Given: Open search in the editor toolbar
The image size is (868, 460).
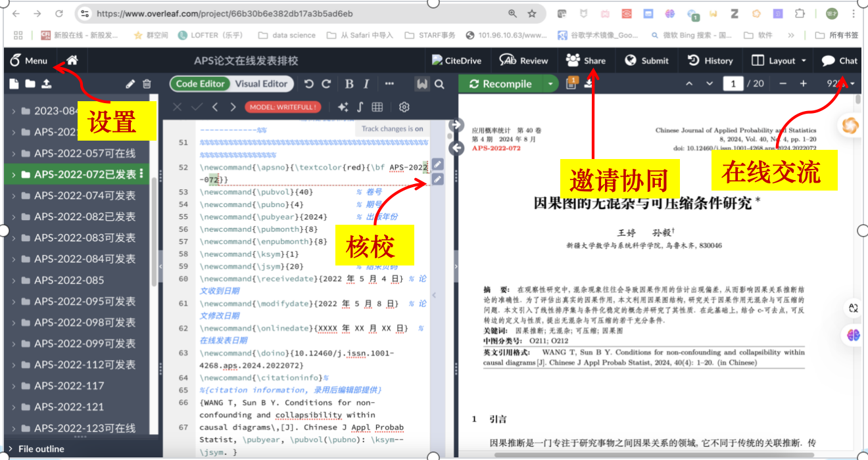Looking at the screenshot, I should (x=439, y=84).
